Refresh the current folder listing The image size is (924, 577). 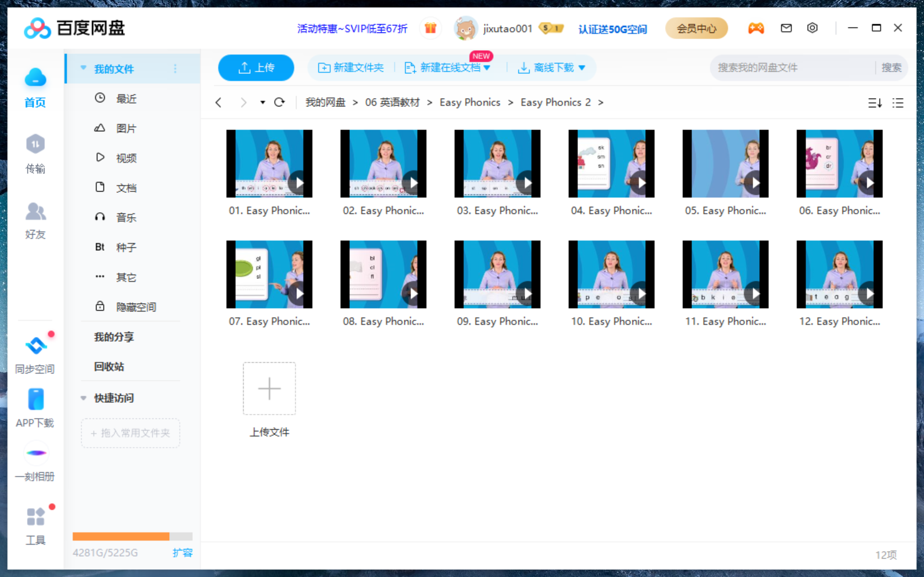(x=279, y=103)
